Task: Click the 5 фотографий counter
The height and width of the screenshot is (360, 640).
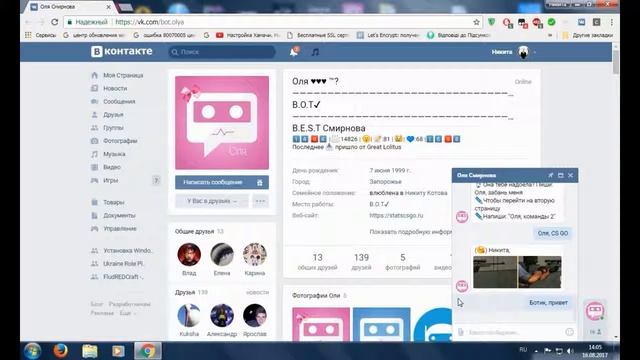Action: [x=402, y=262]
